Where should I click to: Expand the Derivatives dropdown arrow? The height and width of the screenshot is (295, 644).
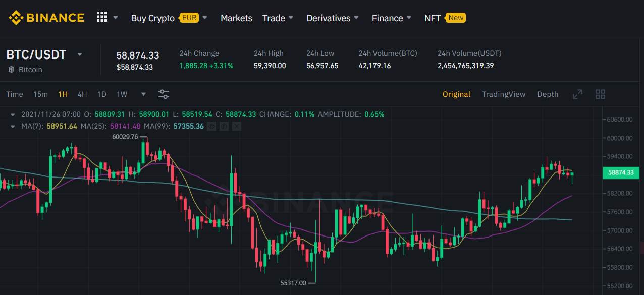point(356,18)
